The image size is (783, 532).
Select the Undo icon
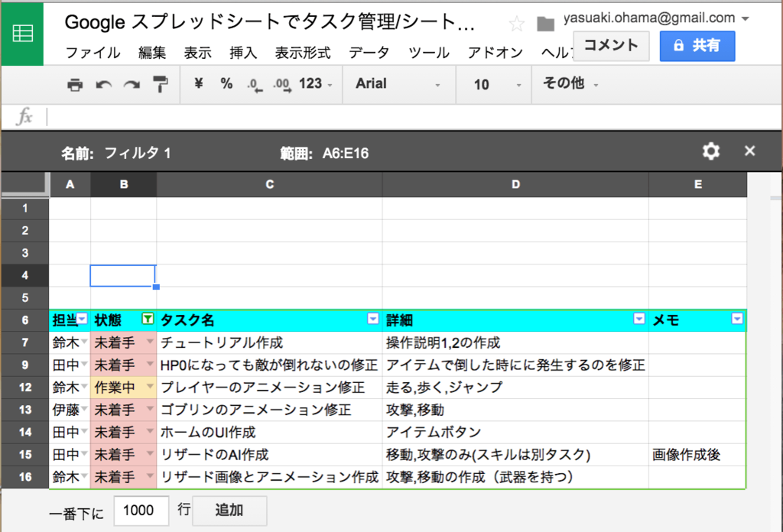pos(103,84)
